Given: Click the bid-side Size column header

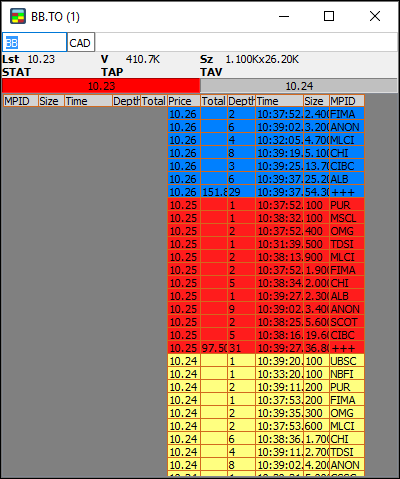Looking at the screenshot, I should 51,101.
